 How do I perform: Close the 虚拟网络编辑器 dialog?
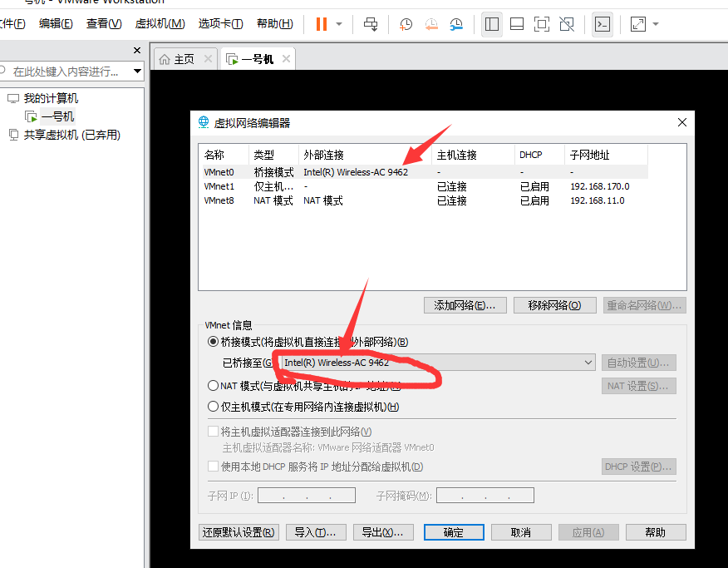(682, 122)
